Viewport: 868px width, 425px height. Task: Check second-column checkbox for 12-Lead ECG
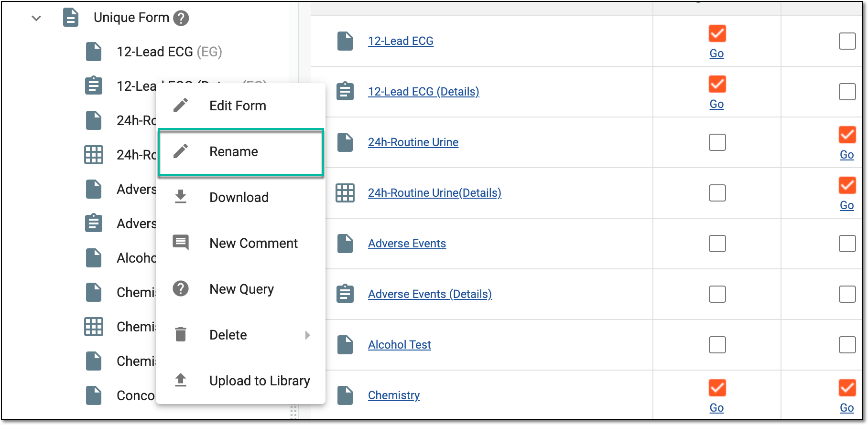(847, 41)
